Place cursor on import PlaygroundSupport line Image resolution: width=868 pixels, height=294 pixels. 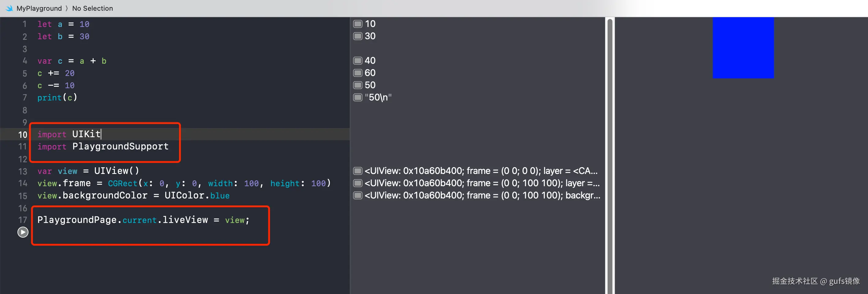coord(120,147)
